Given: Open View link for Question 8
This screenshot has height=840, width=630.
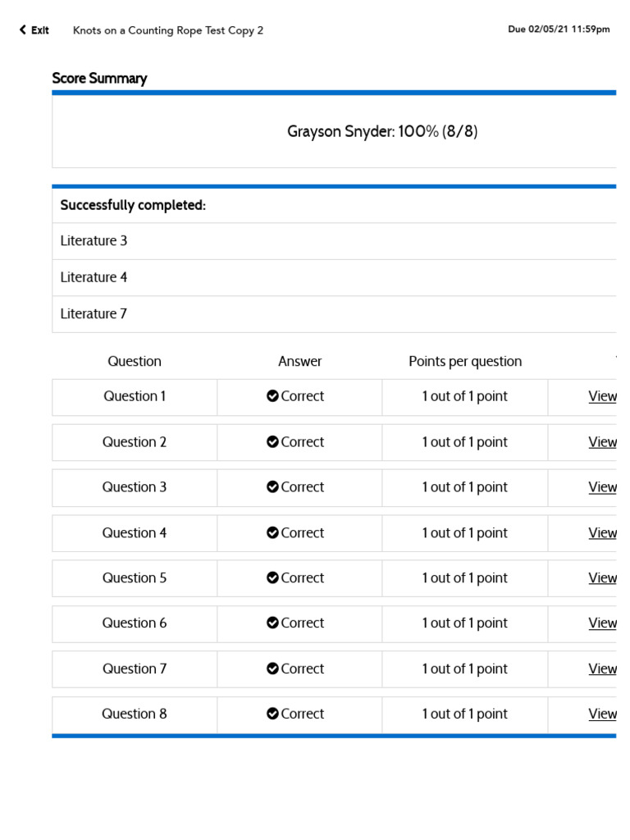Looking at the screenshot, I should [x=602, y=714].
